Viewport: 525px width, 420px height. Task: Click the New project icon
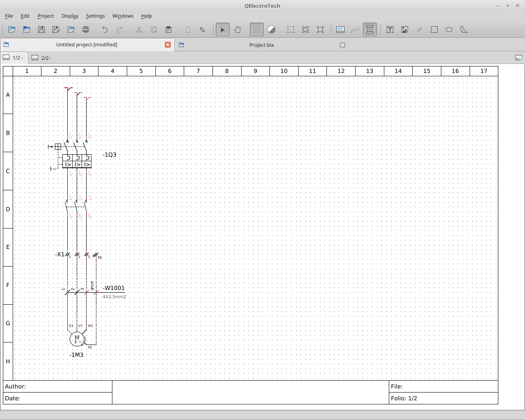[11, 30]
